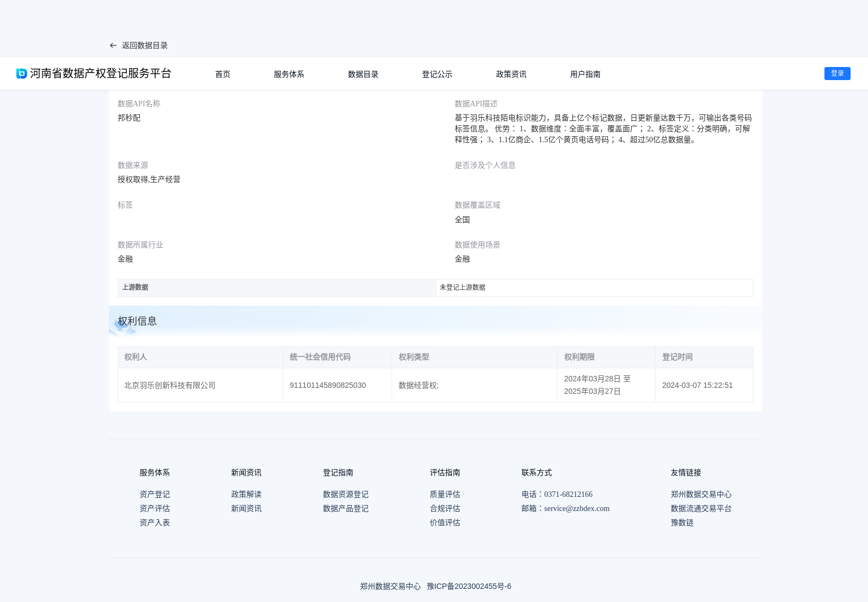
Task: Click rights period 2024年03月28日 至 2025年03月27日
Action: point(597,385)
